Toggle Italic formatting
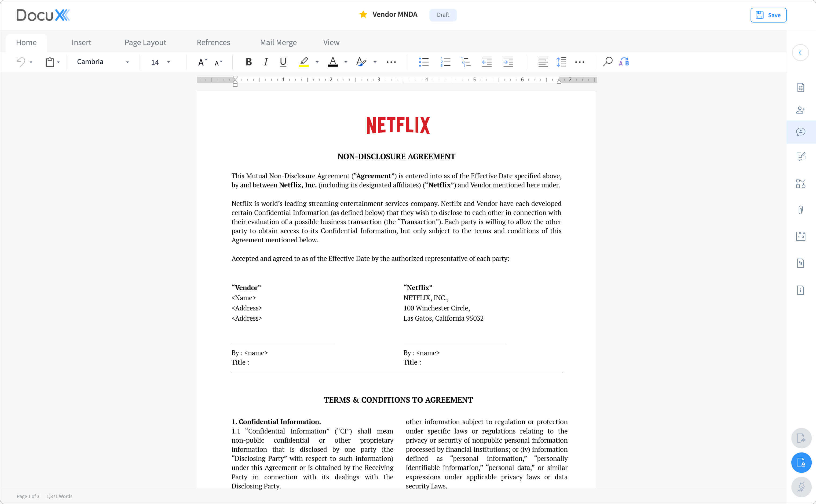Viewport: 816px width, 504px height. [266, 62]
